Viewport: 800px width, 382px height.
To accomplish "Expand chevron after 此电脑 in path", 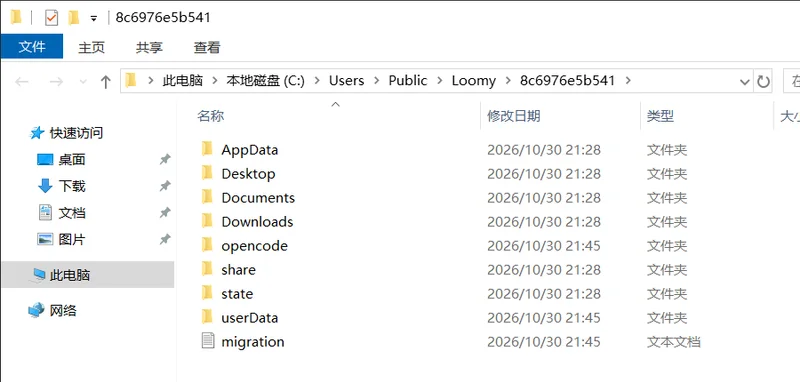I will (x=215, y=81).
